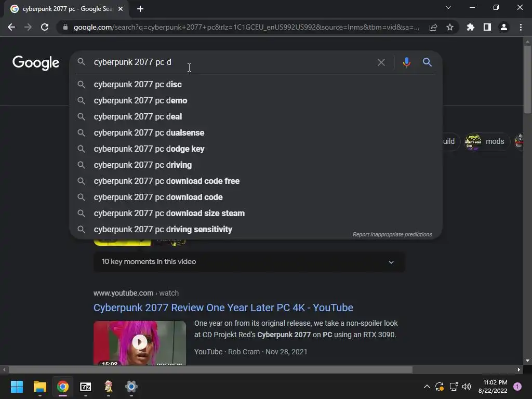Click the browser back arrow
Screen dimensions: 532x399
[x=11, y=27]
